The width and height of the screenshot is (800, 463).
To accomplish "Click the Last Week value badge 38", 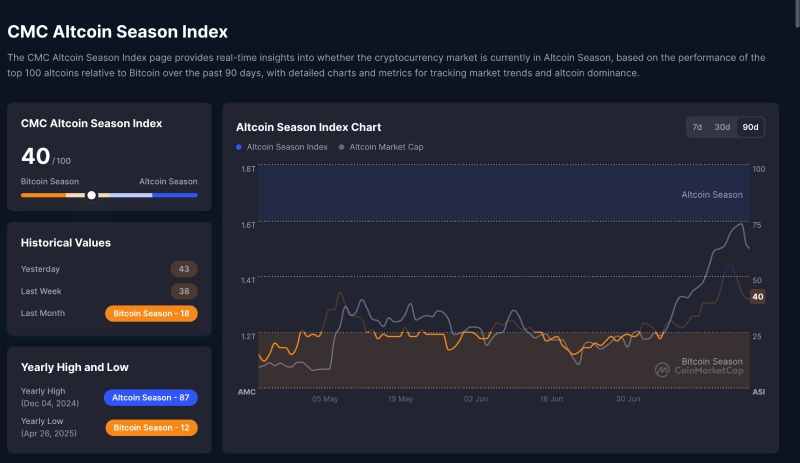I will point(184,291).
